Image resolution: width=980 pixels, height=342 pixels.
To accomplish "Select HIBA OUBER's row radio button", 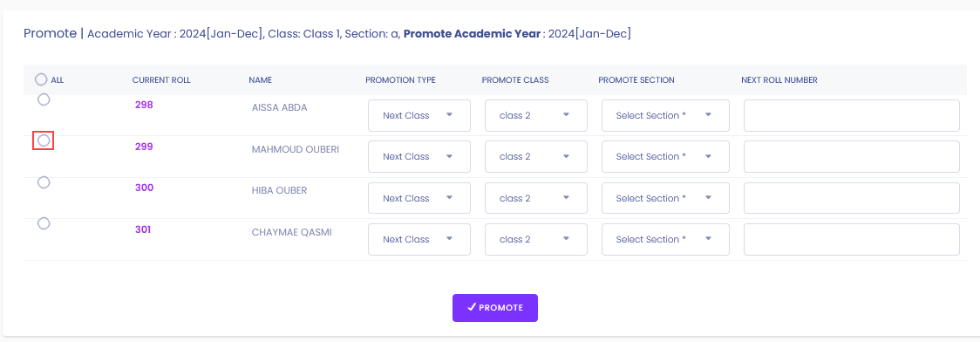I will [44, 182].
